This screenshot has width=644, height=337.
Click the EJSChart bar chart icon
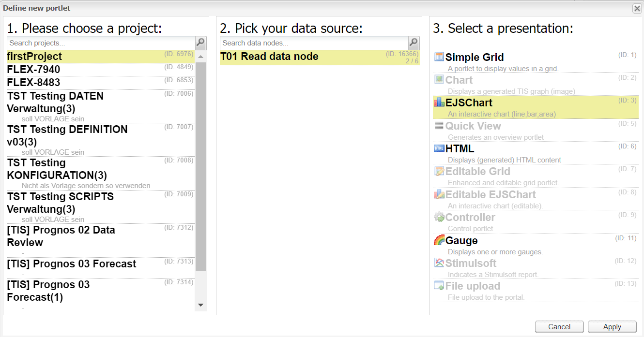(439, 102)
